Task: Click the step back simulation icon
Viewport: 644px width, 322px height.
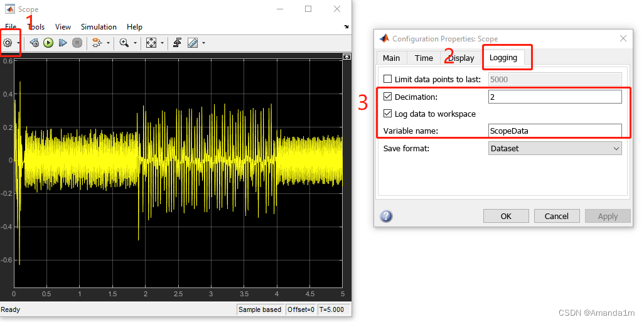Action: point(35,43)
